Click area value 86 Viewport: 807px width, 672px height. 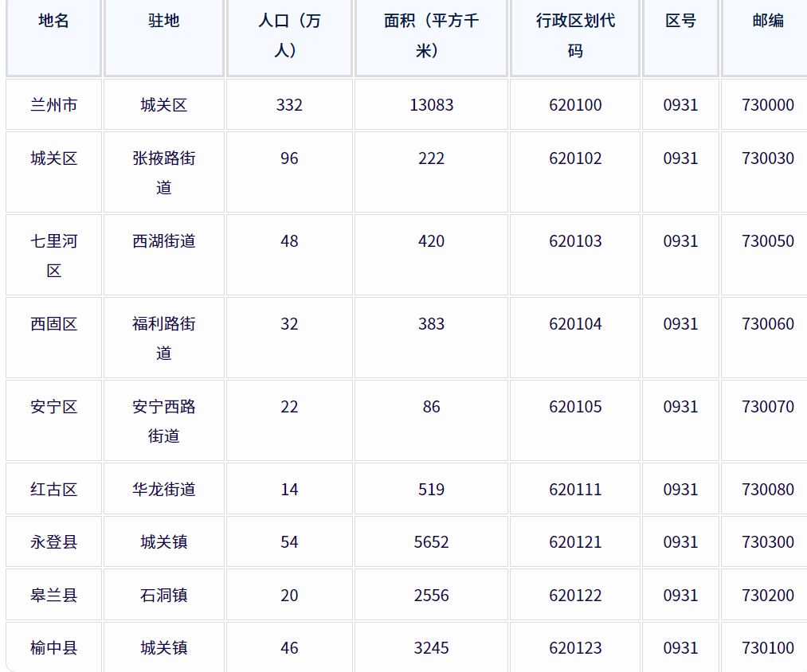coord(431,407)
